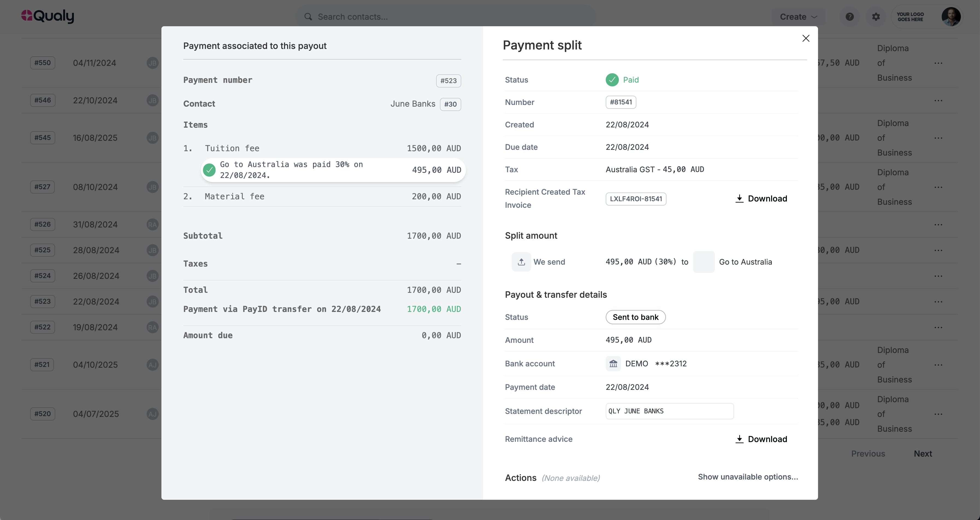Open the Create dropdown

tap(798, 17)
